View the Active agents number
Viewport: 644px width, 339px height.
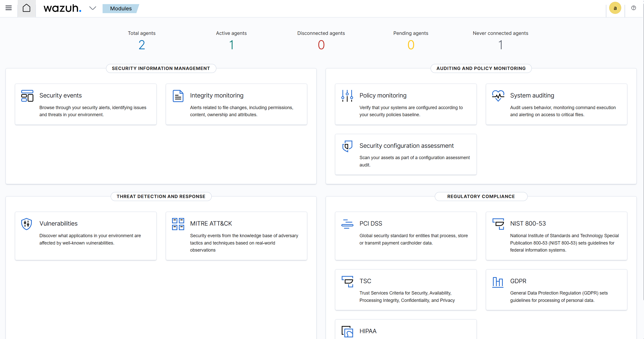pyautogui.click(x=231, y=45)
